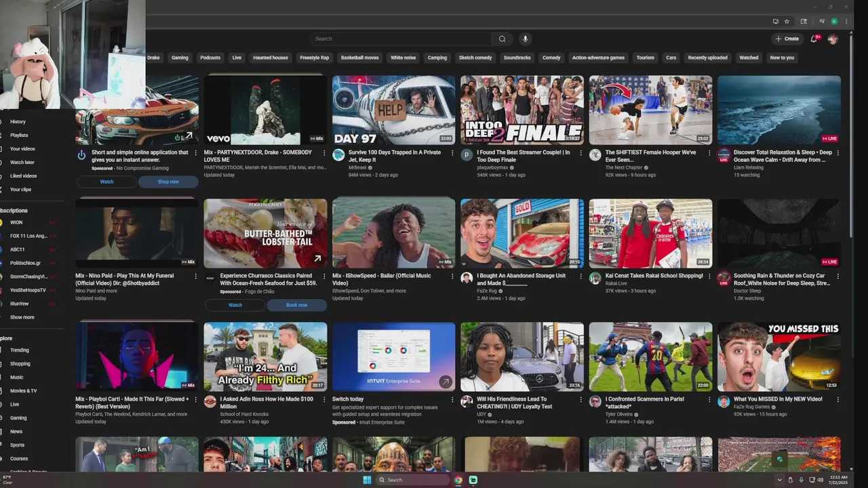Open Chrome's three-dot menu

[846, 21]
